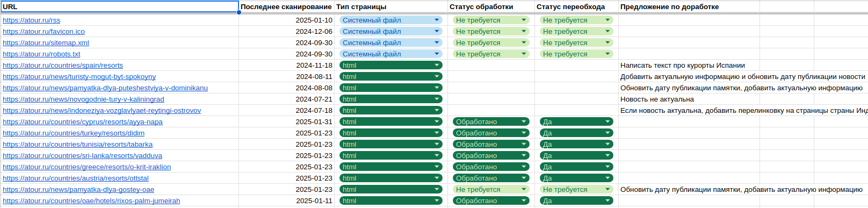Open the turkey/resorts/didim link
Viewport: 868px width, 208px height.
74,133
